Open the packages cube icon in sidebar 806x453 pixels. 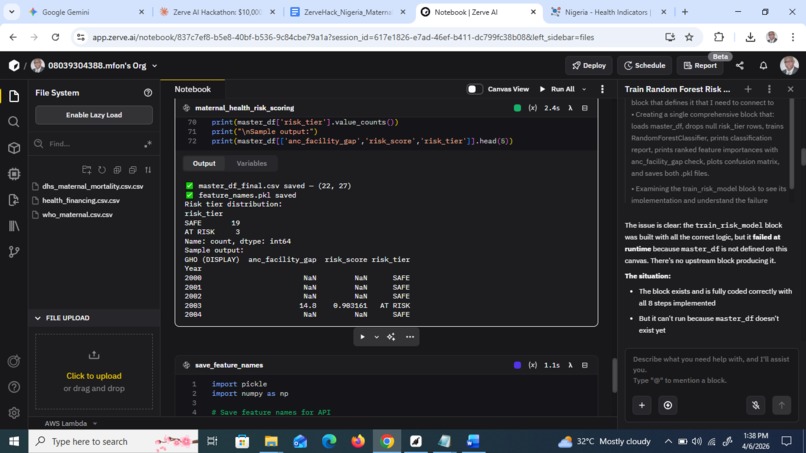[x=14, y=148]
